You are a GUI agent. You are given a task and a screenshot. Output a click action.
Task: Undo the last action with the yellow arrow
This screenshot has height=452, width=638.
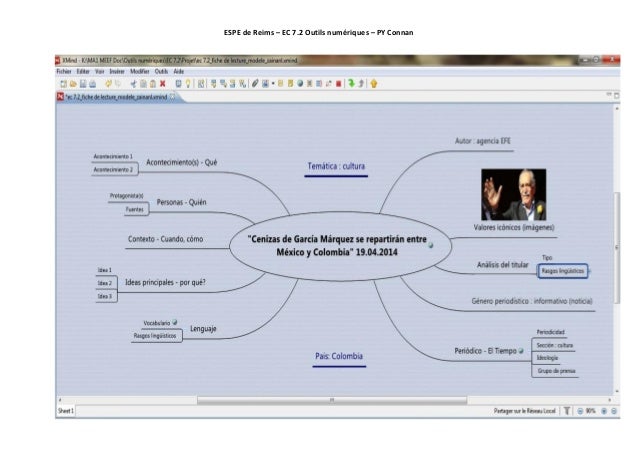coord(108,84)
